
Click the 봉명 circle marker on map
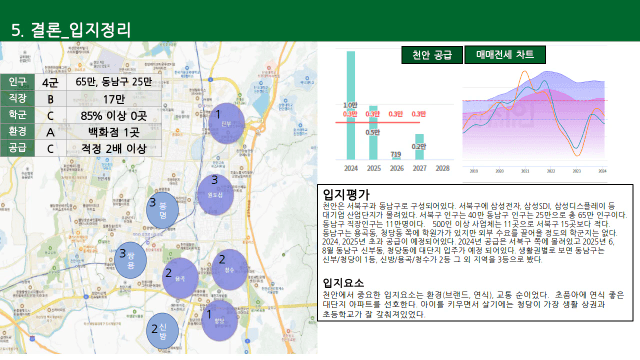[x=162, y=210]
